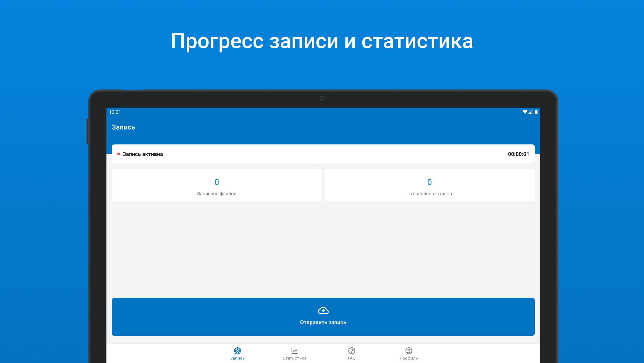Screen dimensions: 644x363
Task: Tap the Запись активна status text
Action: pyautogui.click(x=142, y=154)
